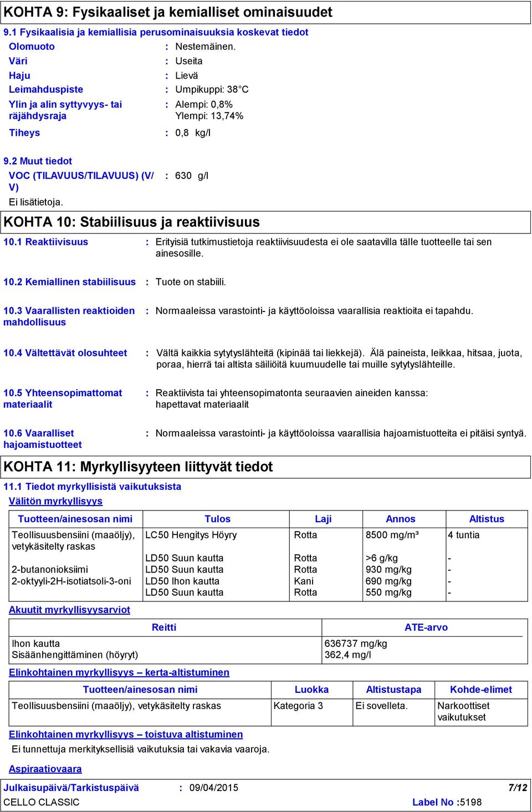Select the 'Laji' column header
532x812 pixels.
(x=323, y=519)
